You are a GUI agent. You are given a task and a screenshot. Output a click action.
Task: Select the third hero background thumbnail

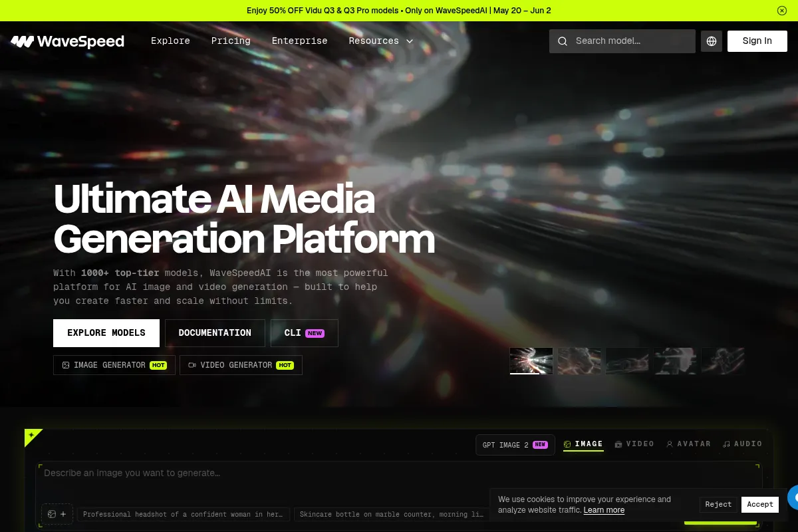627,361
